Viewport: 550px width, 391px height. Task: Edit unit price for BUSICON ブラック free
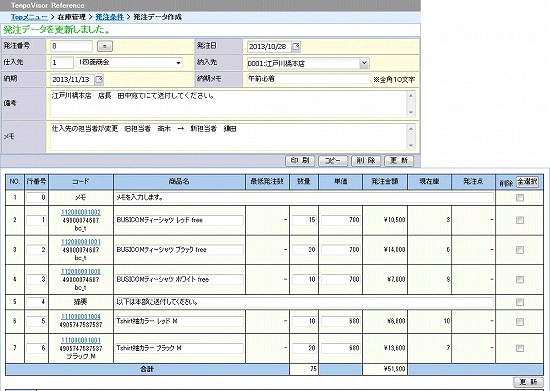(341, 250)
